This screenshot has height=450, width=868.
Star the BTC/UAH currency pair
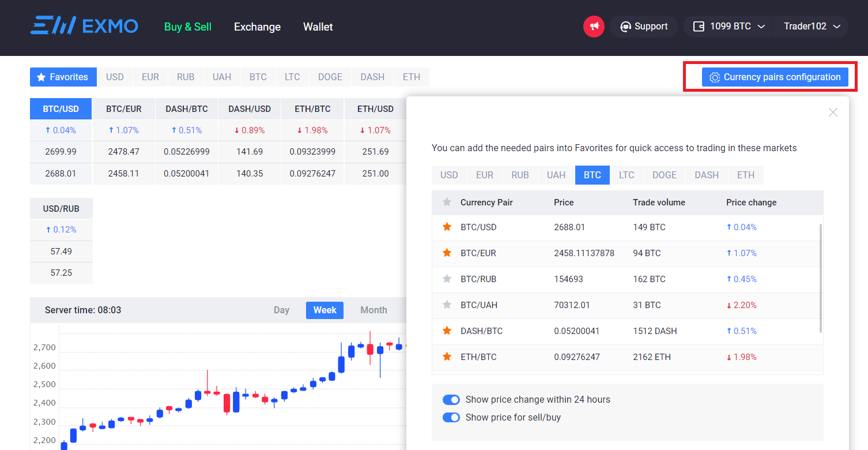coord(447,305)
